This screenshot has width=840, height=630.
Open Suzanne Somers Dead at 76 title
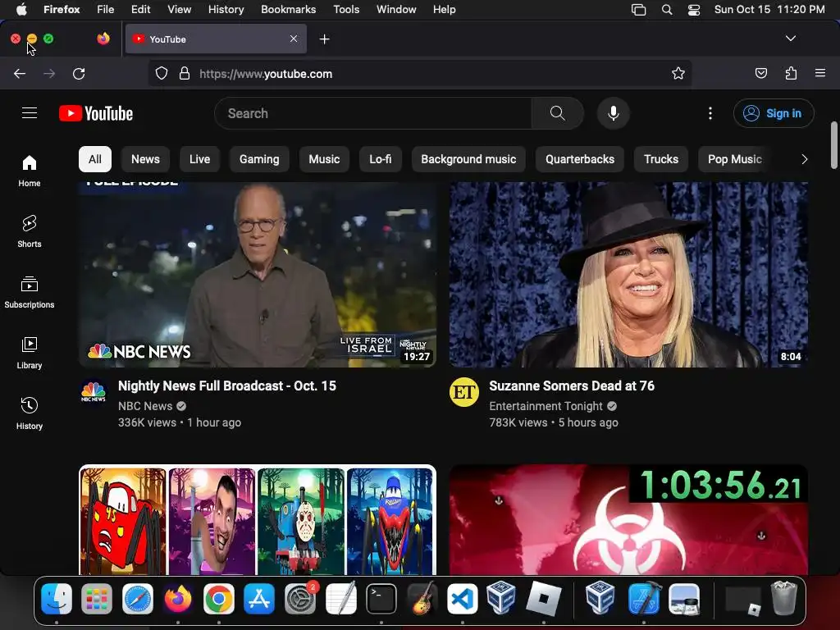[x=572, y=386]
